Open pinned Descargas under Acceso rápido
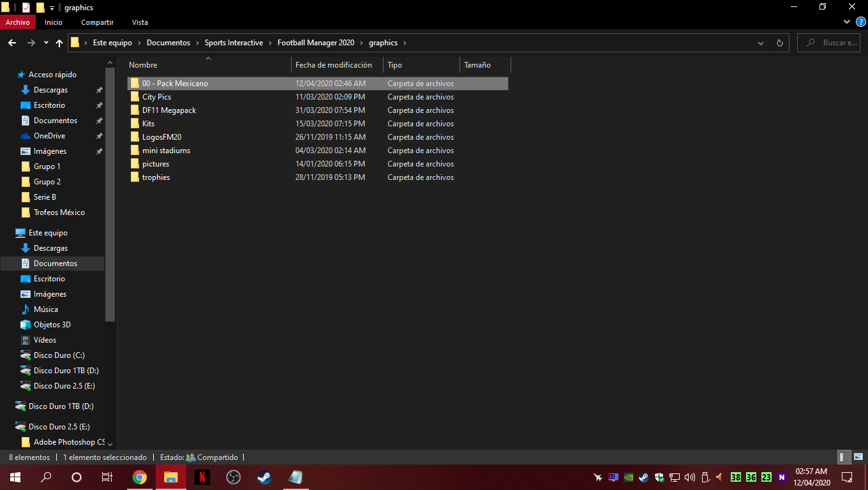The image size is (868, 490). [x=50, y=90]
